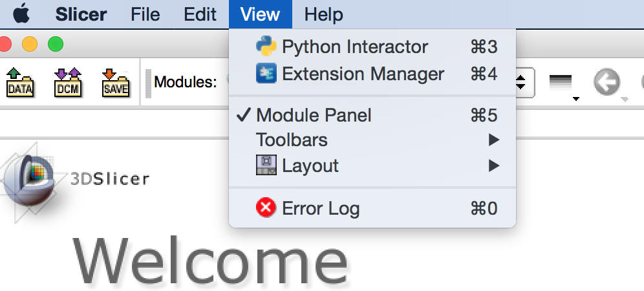Click the Python Interactor icon
Screen dimensions: 644x291
pyautogui.click(x=266, y=47)
